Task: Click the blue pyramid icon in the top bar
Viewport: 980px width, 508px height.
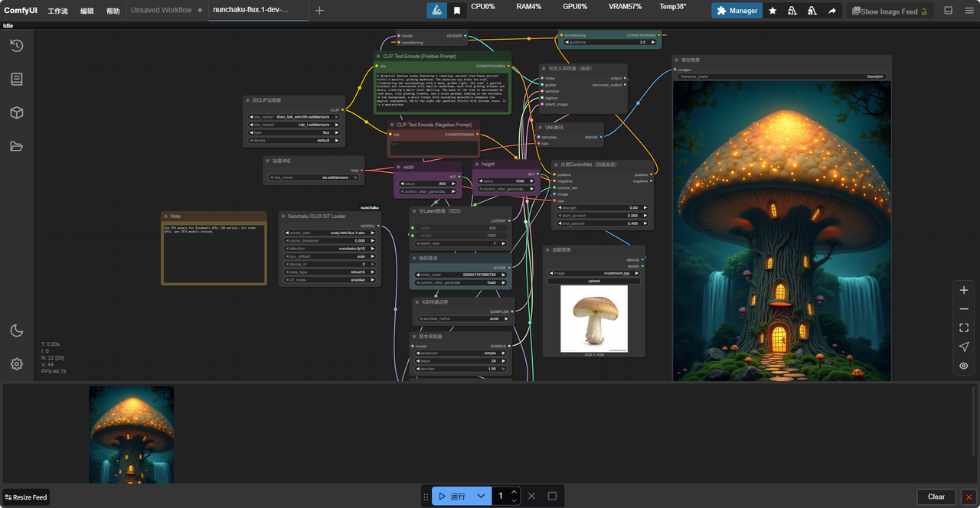Action: click(436, 11)
